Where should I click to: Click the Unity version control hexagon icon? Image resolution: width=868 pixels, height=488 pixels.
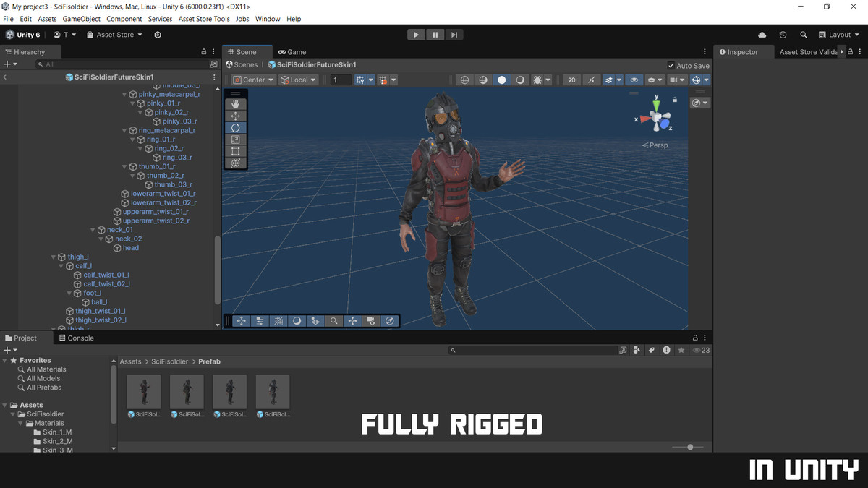click(x=158, y=35)
